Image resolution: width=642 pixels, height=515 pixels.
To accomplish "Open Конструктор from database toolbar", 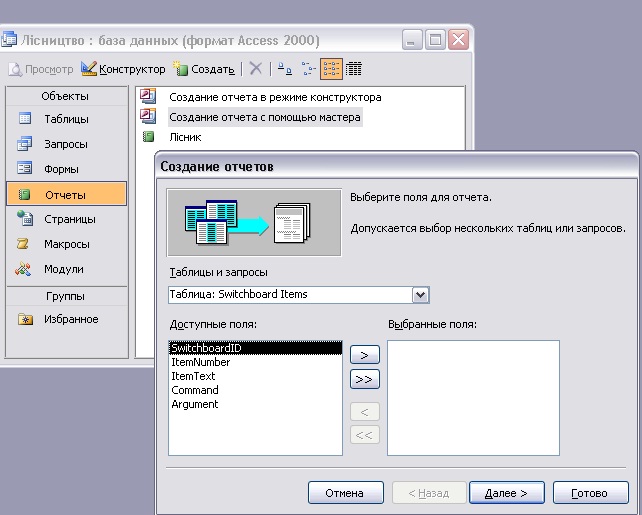I will tap(123, 69).
